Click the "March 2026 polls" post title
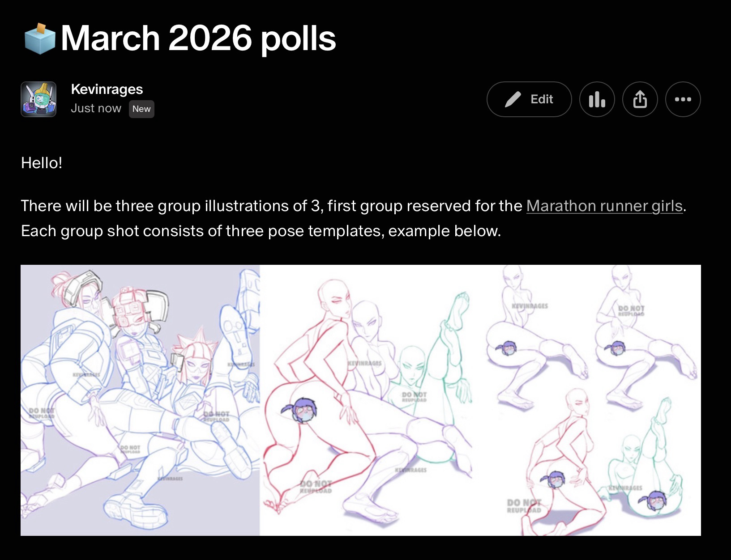 (198, 38)
